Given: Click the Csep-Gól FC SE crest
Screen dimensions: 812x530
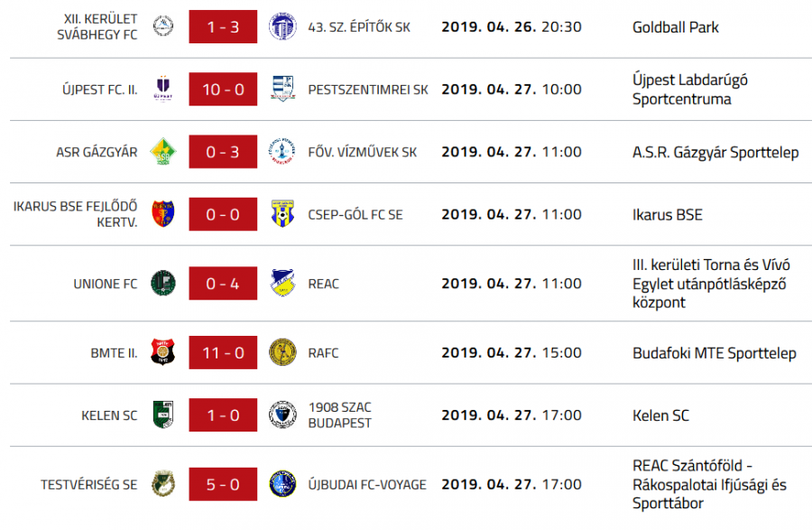Looking at the screenshot, I should click(282, 214).
